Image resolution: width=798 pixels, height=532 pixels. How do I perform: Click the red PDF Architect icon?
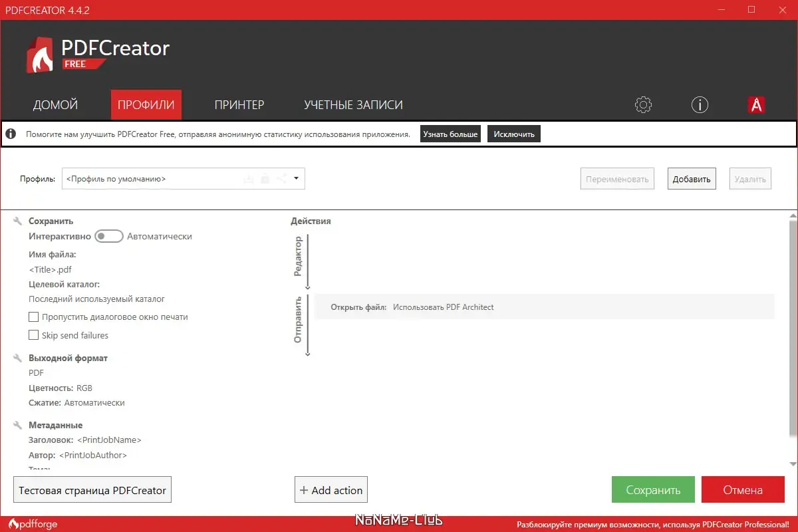pyautogui.click(x=756, y=104)
